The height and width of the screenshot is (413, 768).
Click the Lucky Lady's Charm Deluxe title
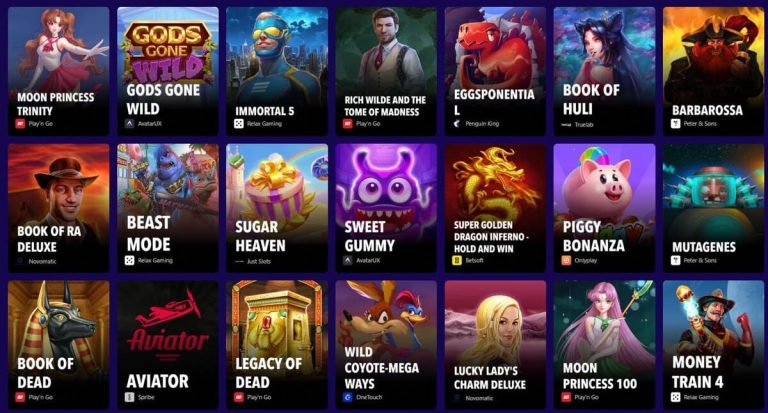pos(490,378)
